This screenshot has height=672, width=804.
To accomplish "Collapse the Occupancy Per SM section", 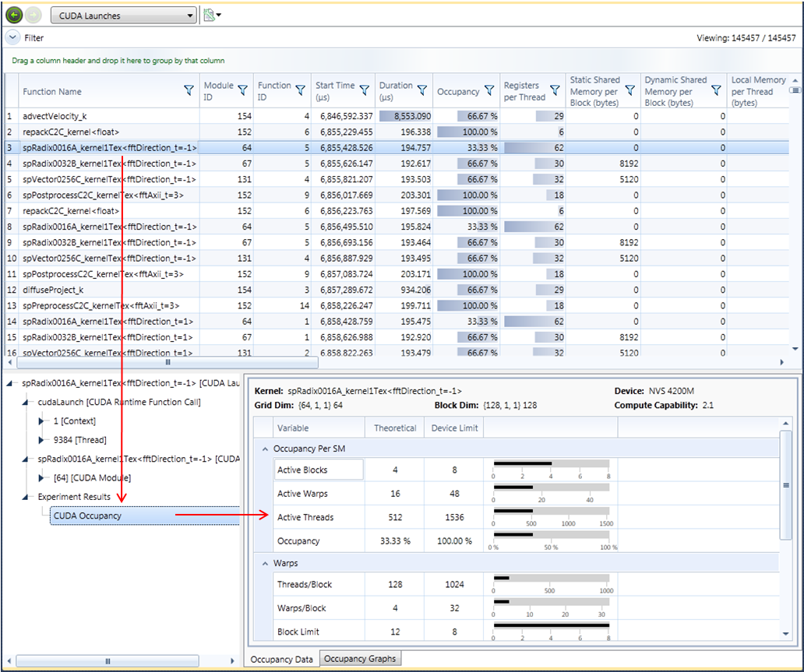I will pos(265,449).
